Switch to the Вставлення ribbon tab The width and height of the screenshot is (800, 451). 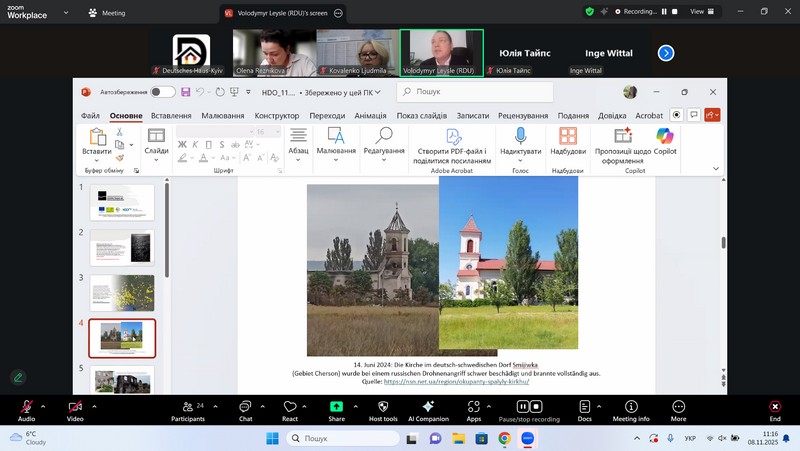point(171,116)
